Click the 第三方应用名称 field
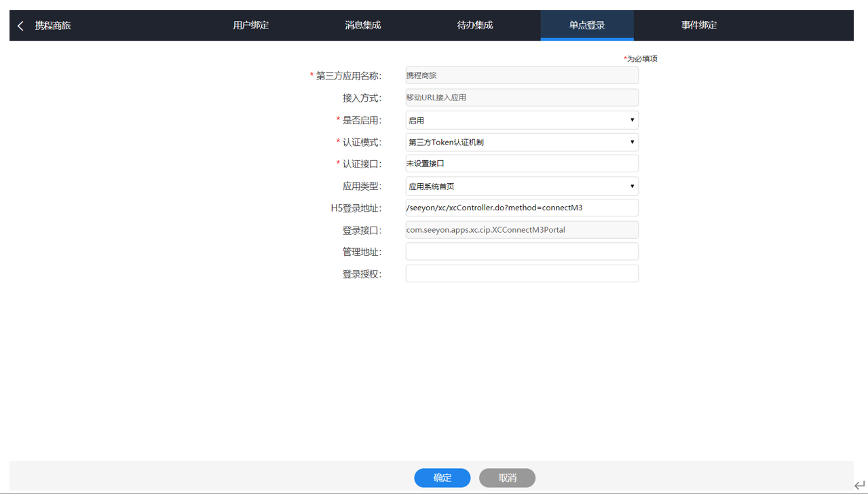The image size is (868, 498). (521, 75)
